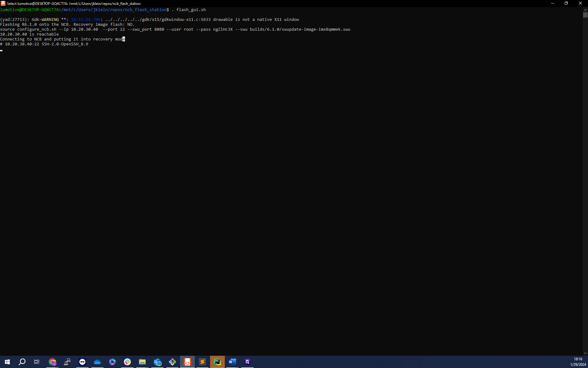This screenshot has height=368, width=588.
Task: Open Outlook from the taskbar
Action: [157, 362]
